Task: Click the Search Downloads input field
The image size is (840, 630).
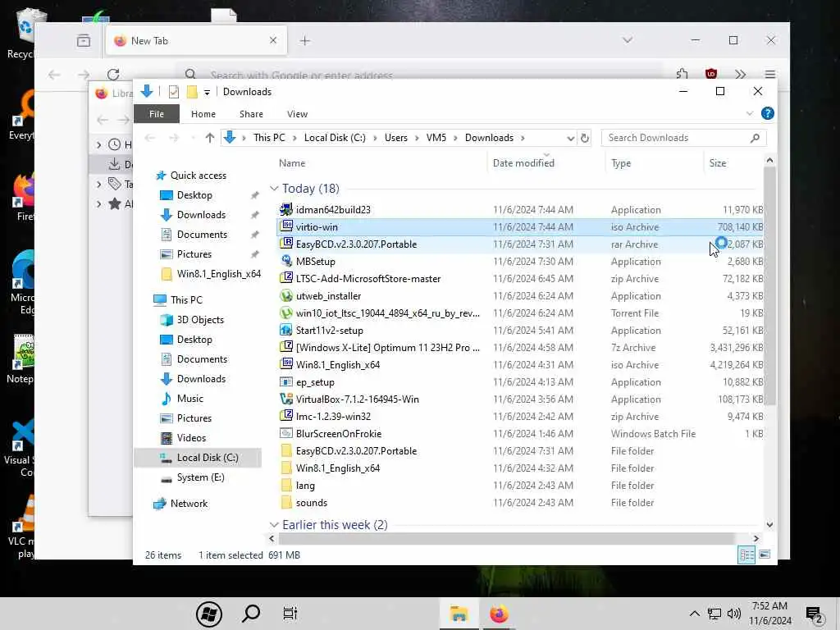Action: pos(677,138)
